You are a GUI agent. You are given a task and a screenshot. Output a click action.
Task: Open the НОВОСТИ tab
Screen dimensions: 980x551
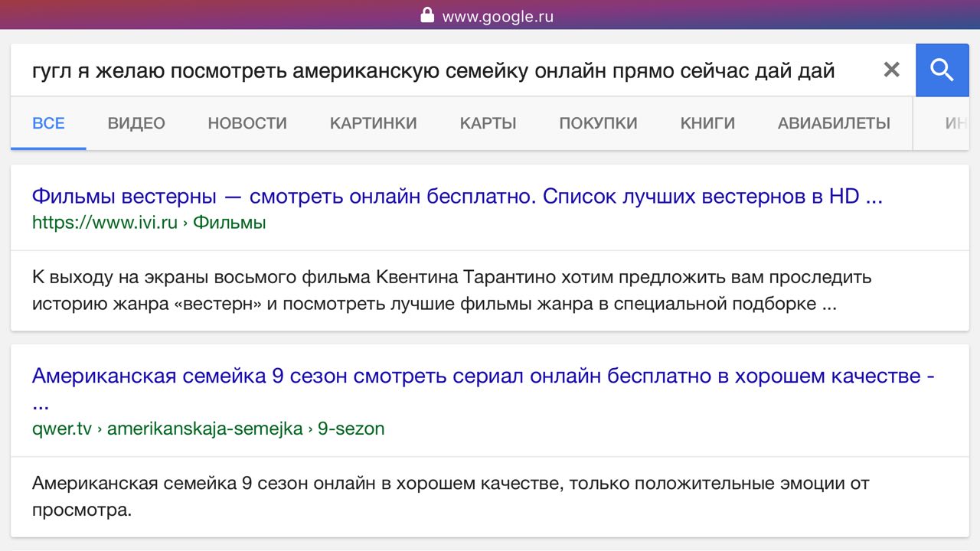[x=247, y=123]
